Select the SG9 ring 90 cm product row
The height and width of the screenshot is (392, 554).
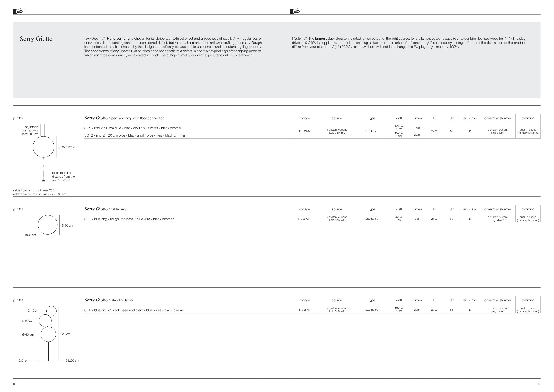coord(133,128)
